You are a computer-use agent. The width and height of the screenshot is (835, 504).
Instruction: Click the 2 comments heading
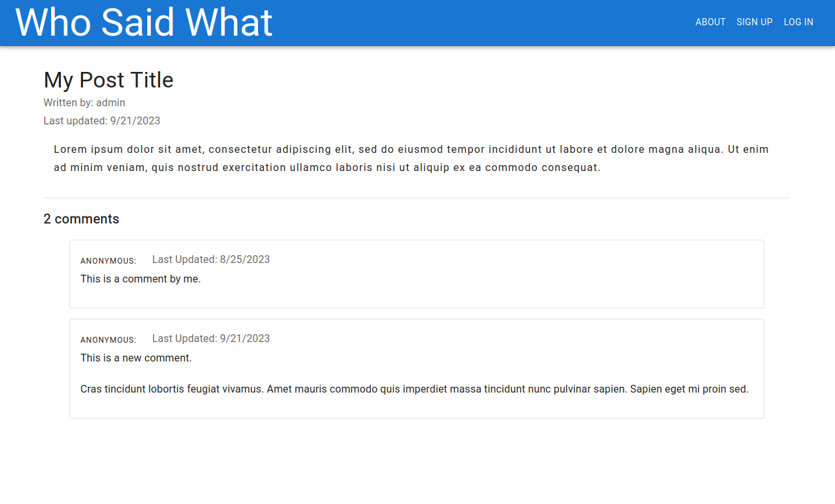81,219
